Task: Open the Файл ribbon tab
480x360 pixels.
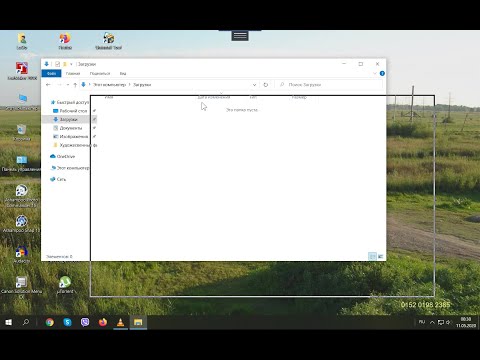Action: pos(51,73)
